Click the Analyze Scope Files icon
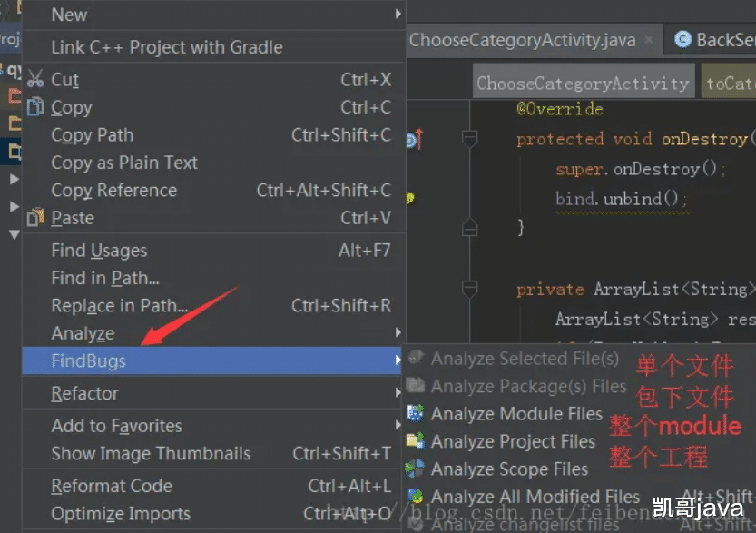The width and height of the screenshot is (756, 533). (416, 469)
